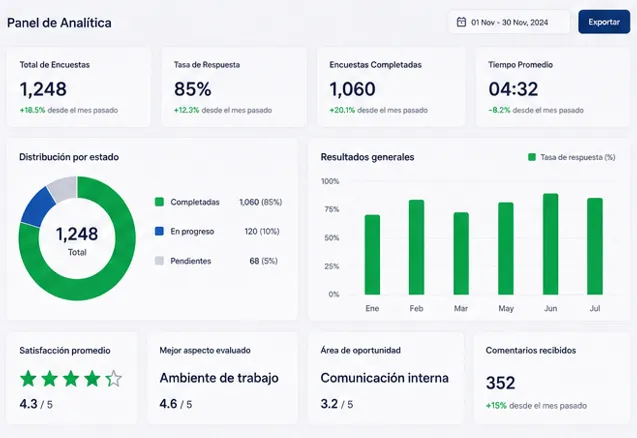637x438 pixels.
Task: Click the Ambiente de trabajo text
Action: [x=219, y=378]
